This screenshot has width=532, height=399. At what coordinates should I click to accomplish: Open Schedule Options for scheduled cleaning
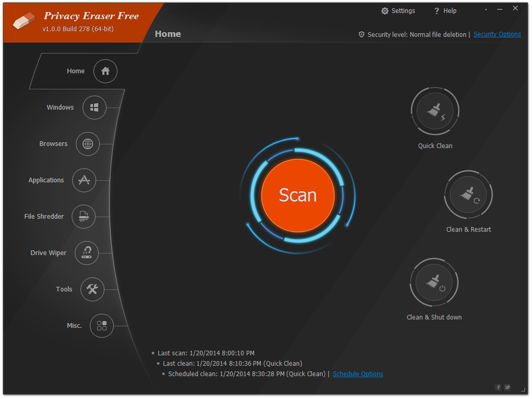pyautogui.click(x=358, y=373)
